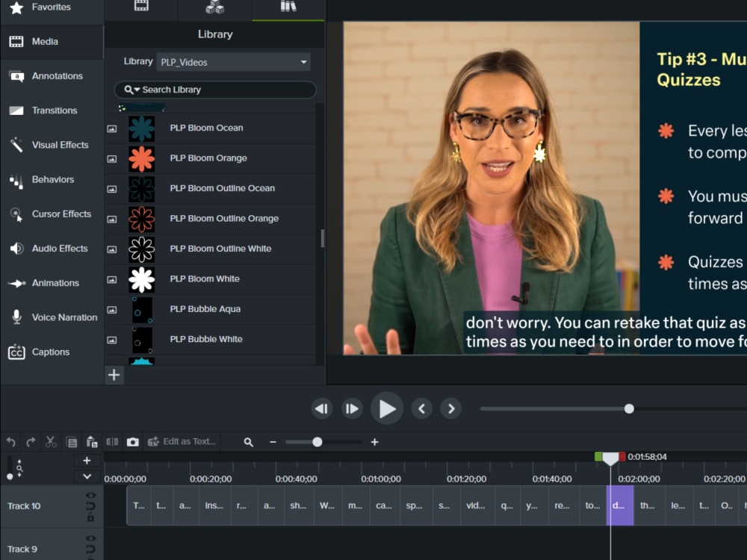This screenshot has width=747, height=560.
Task: Select the PLP Bloom Outline Ocean asset
Action: coord(210,189)
